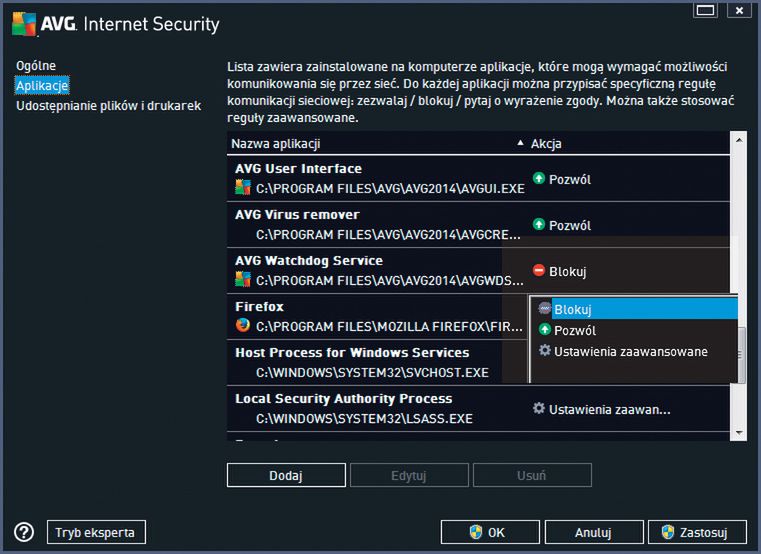Screen dimensions: 761x554
Task: Click the red block icon for Watchdog Service
Action: pos(538,271)
